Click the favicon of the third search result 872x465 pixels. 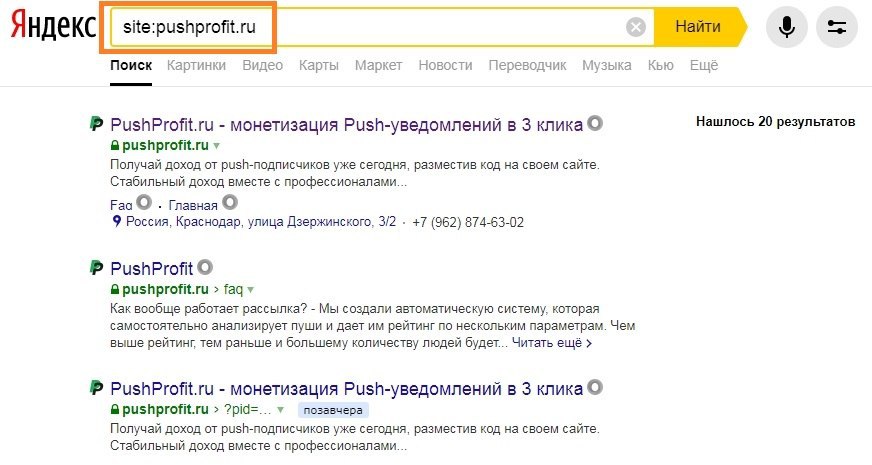tap(97, 388)
